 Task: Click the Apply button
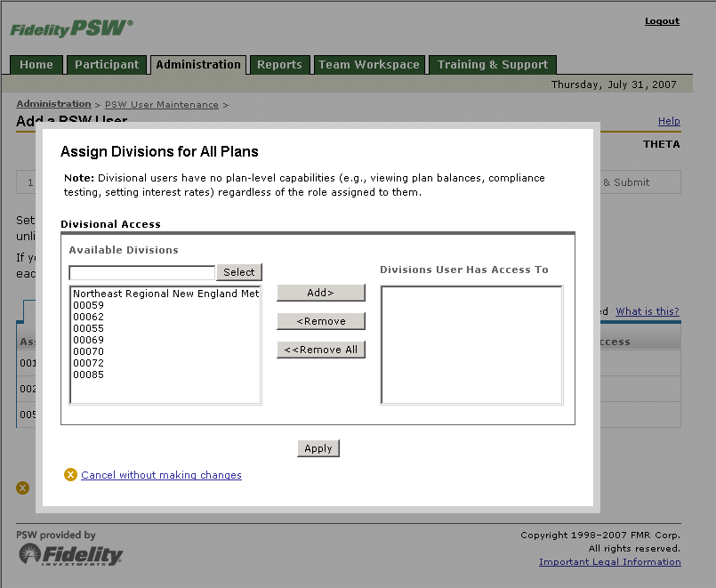click(x=318, y=448)
